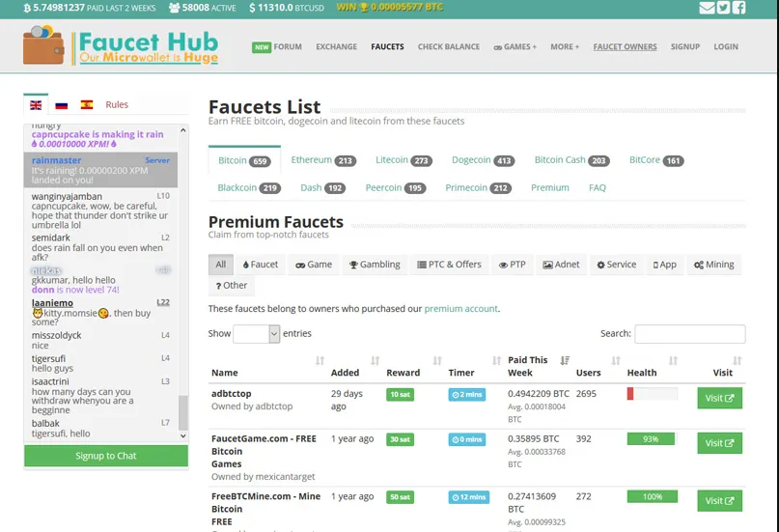Select the Blackcoin 219 tab
Viewport: 779px width, 532px height.
click(x=249, y=187)
